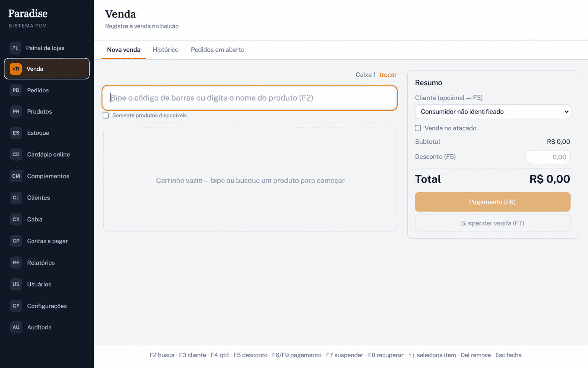Screen dimensions: 588x368
Task: Toggle the Venda no atacado checkbox
Action: point(418,128)
